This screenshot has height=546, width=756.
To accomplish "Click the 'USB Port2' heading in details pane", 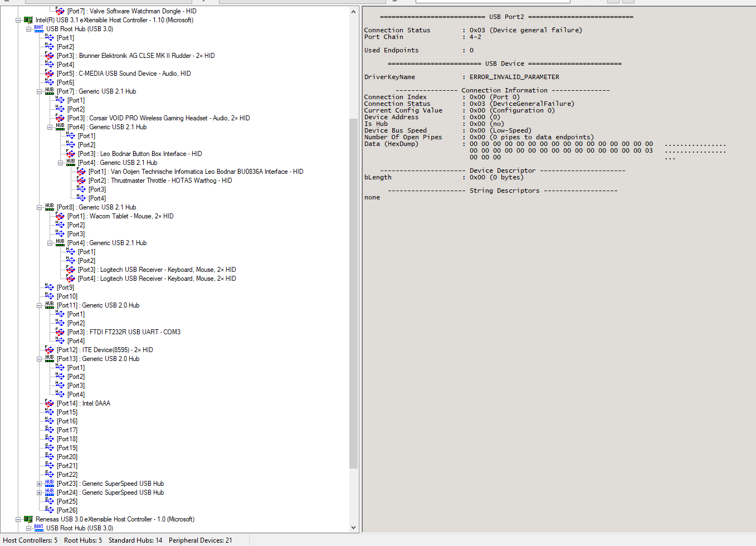I will tap(506, 17).
